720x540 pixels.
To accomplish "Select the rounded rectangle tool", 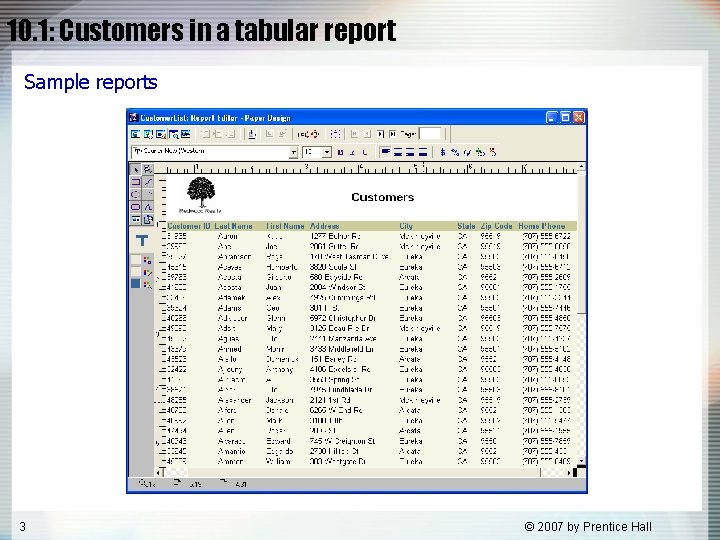I will click(x=136, y=207).
